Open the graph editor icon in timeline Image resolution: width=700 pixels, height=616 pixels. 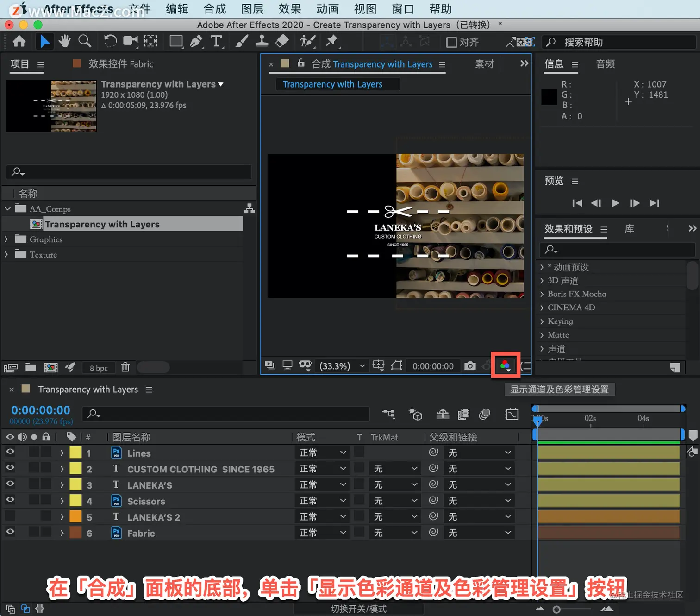pyautogui.click(x=512, y=414)
